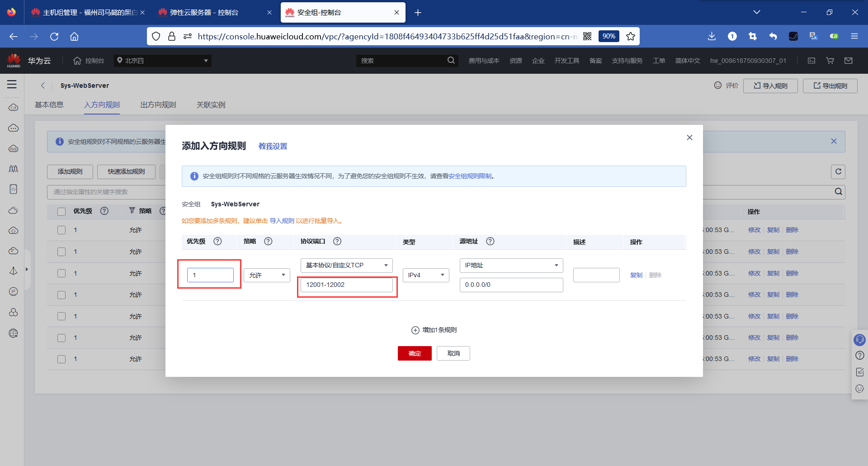Search rules with the filter magnifier icon
The image size is (868, 466).
839,192
